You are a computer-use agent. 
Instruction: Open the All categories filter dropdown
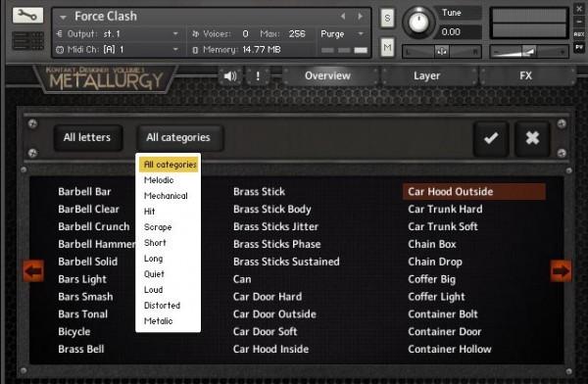179,137
